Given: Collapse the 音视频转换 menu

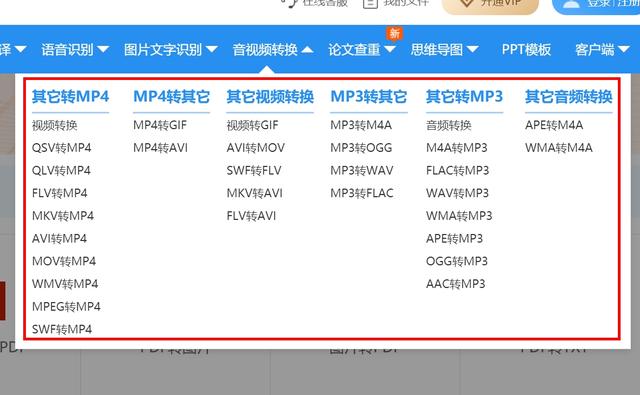Looking at the screenshot, I should pos(273,50).
